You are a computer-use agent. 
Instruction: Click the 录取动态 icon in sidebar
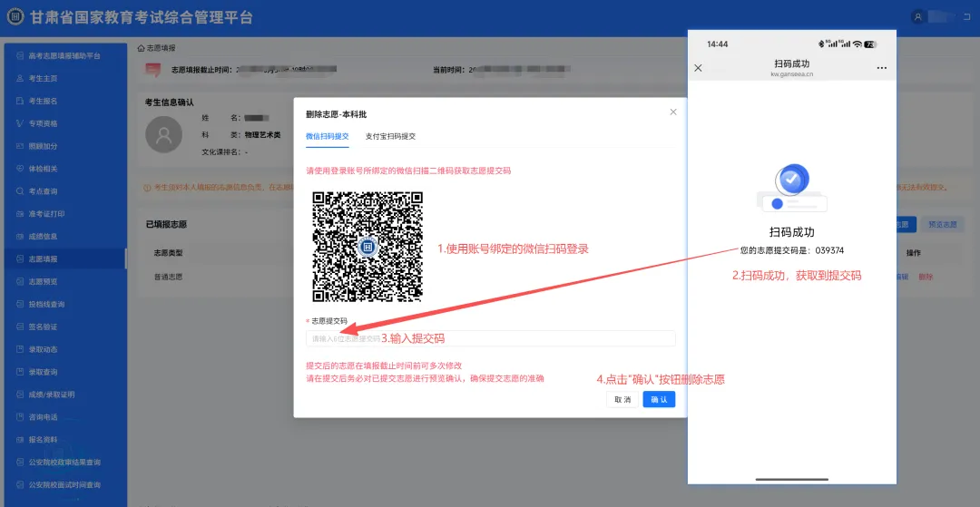click(19, 349)
